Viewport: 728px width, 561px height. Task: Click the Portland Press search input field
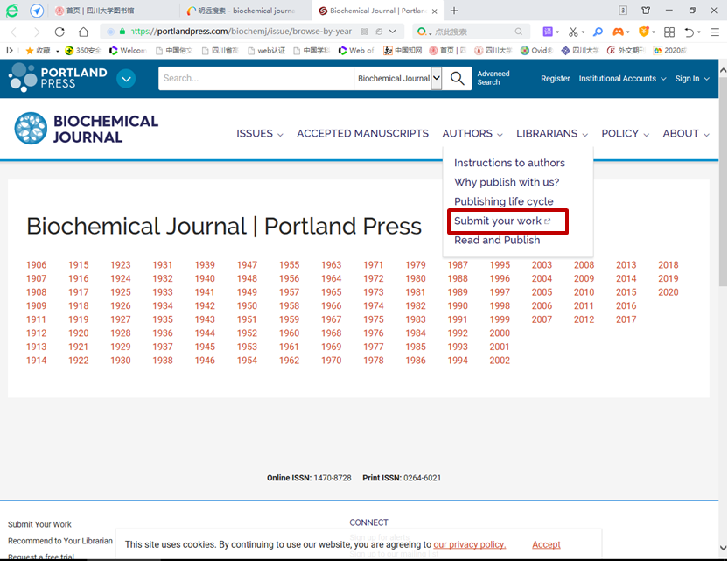tap(255, 79)
